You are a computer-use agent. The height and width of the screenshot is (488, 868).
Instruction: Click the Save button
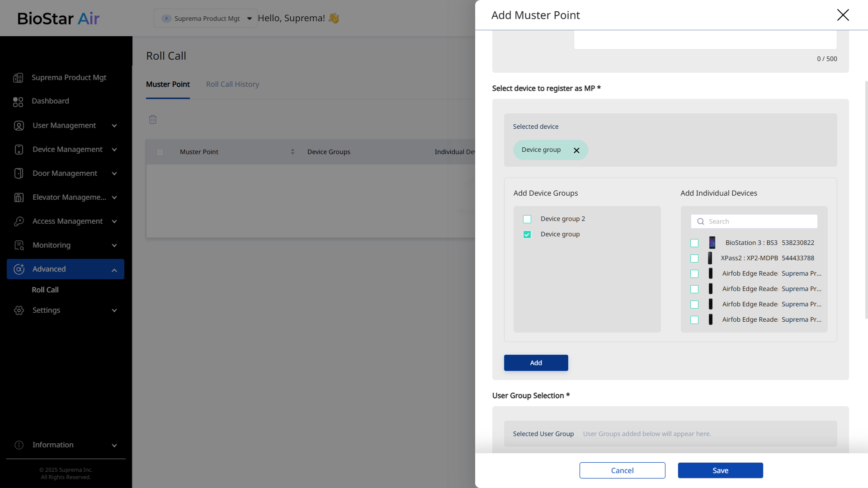720,470
